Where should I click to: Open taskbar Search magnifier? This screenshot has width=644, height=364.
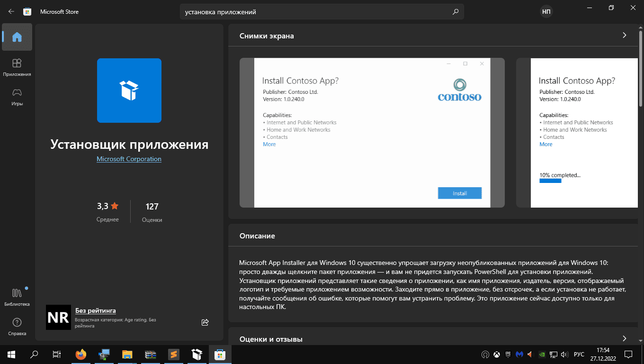tap(34, 354)
